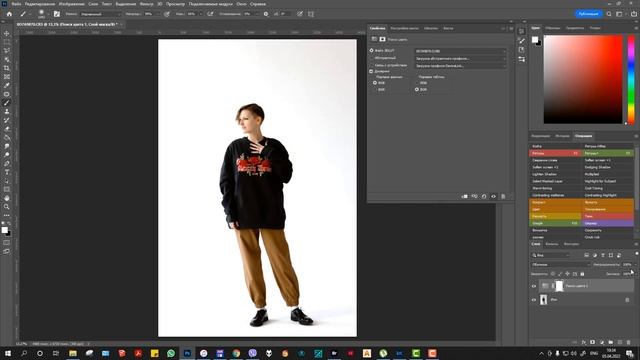Add layer style fx button
This screenshot has height=360, width=640.
pyautogui.click(x=584, y=342)
